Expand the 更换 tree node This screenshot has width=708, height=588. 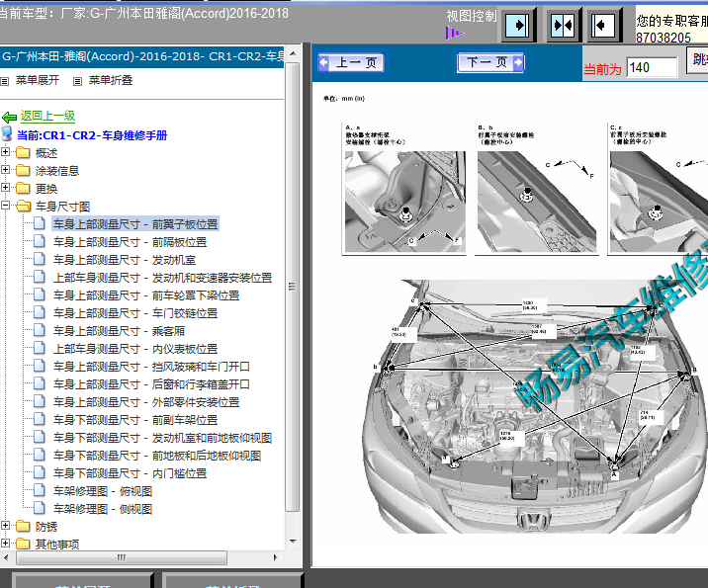tap(5, 188)
